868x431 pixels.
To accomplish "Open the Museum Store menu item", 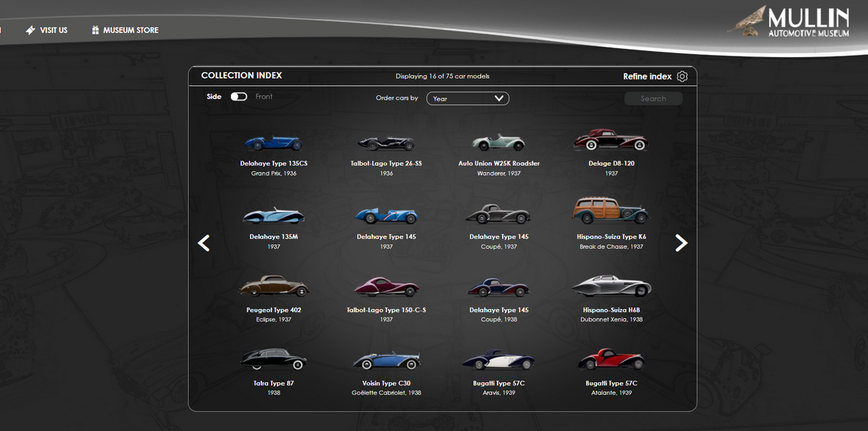I will tap(131, 30).
